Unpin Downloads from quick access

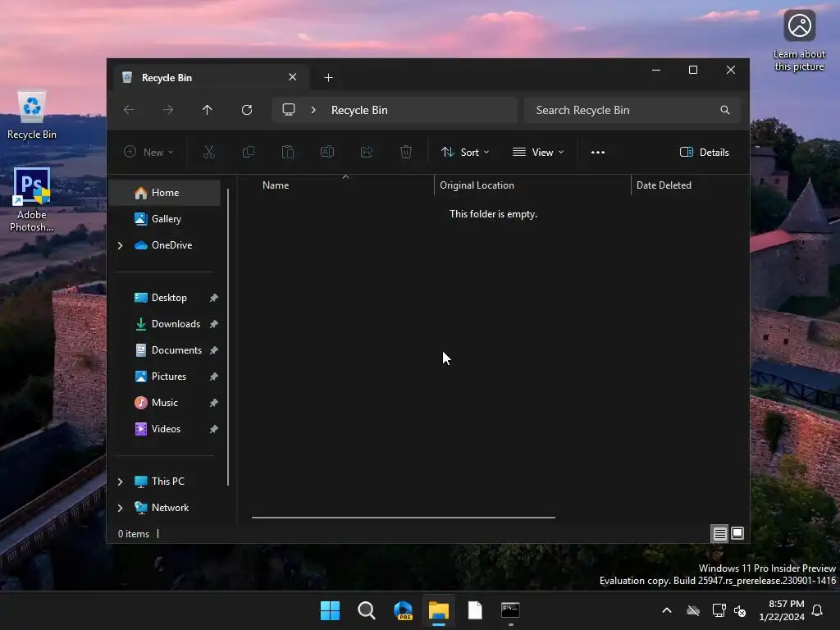click(214, 324)
